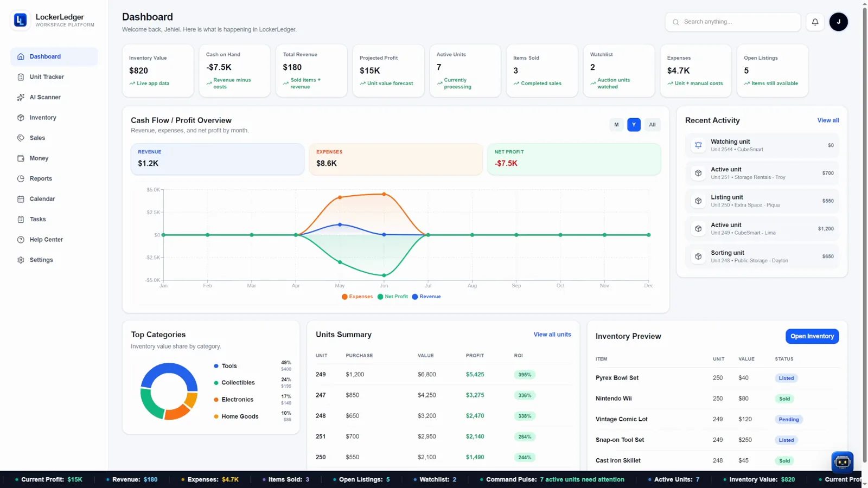Go to AI Scanner page
This screenshot has width=868, height=488.
tap(54, 97)
